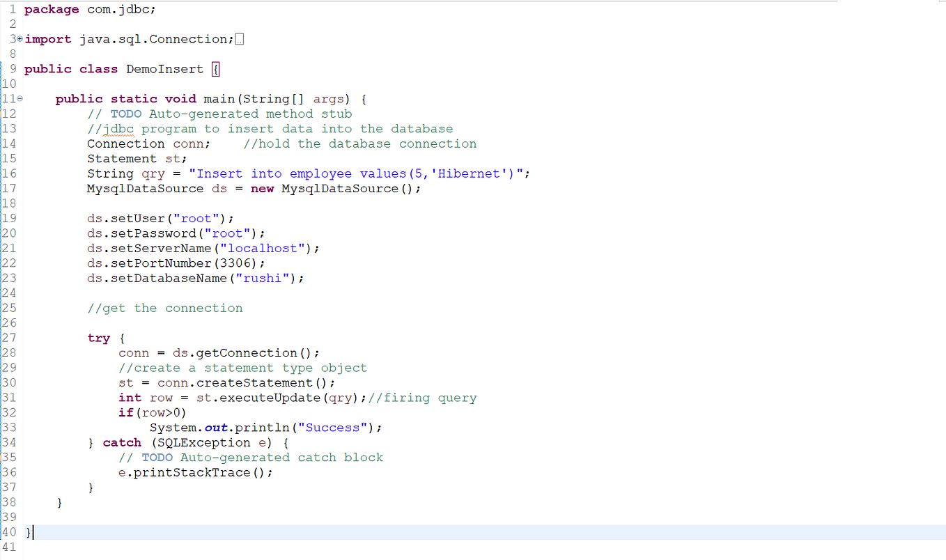Click line number 28 in the gutter
Screen dimensions: 946x560
(x=10, y=352)
